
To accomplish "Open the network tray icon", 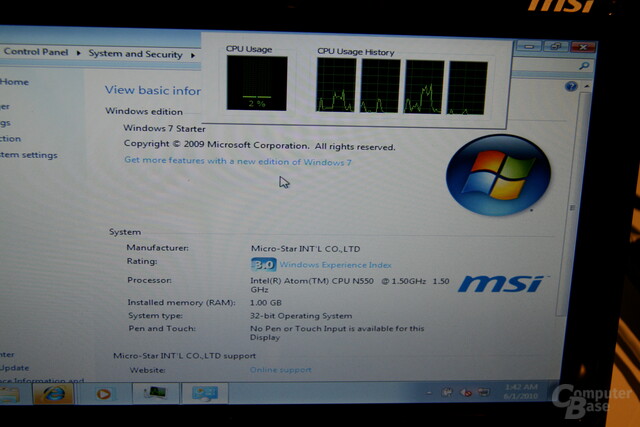I will pyautogui.click(x=484, y=392).
